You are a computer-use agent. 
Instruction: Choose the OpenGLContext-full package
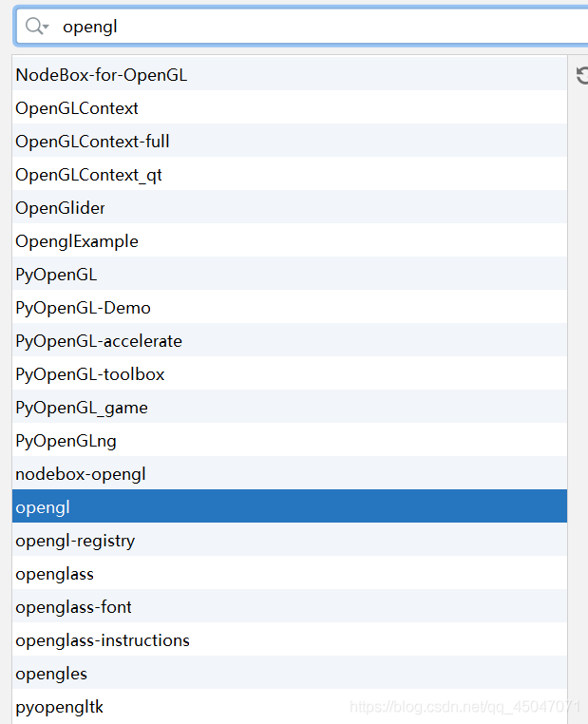(x=93, y=142)
